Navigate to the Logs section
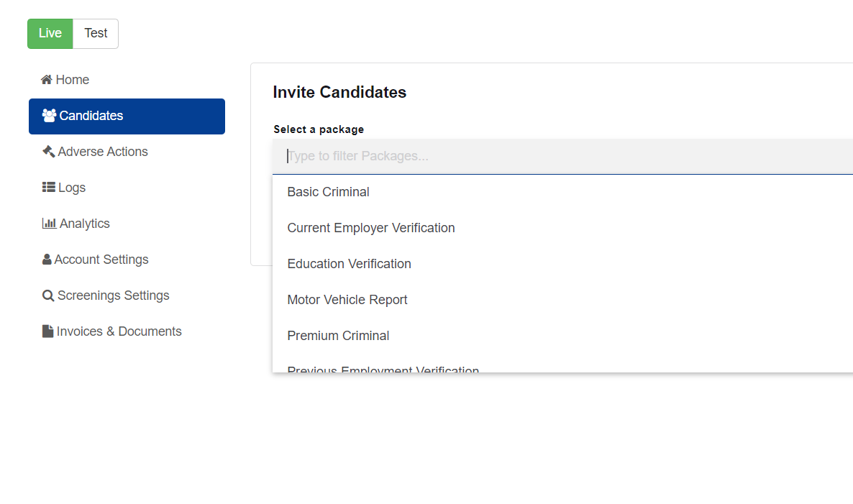 pos(71,188)
